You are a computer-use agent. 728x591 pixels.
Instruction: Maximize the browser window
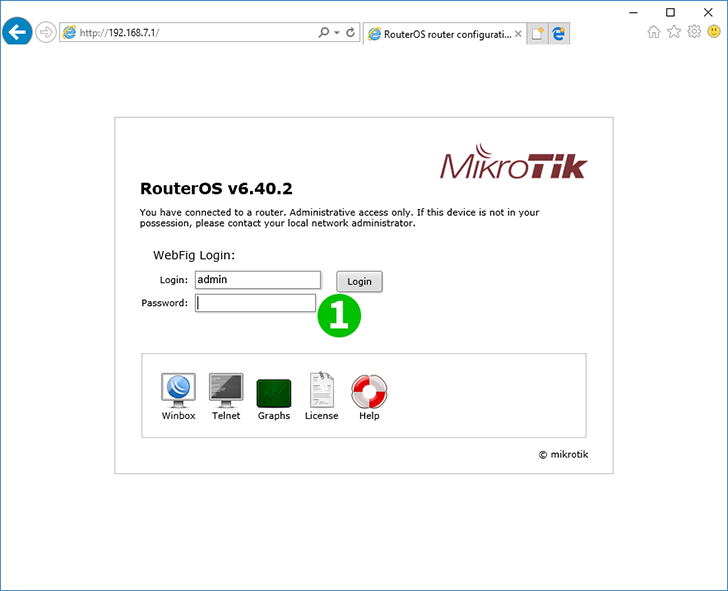point(670,13)
